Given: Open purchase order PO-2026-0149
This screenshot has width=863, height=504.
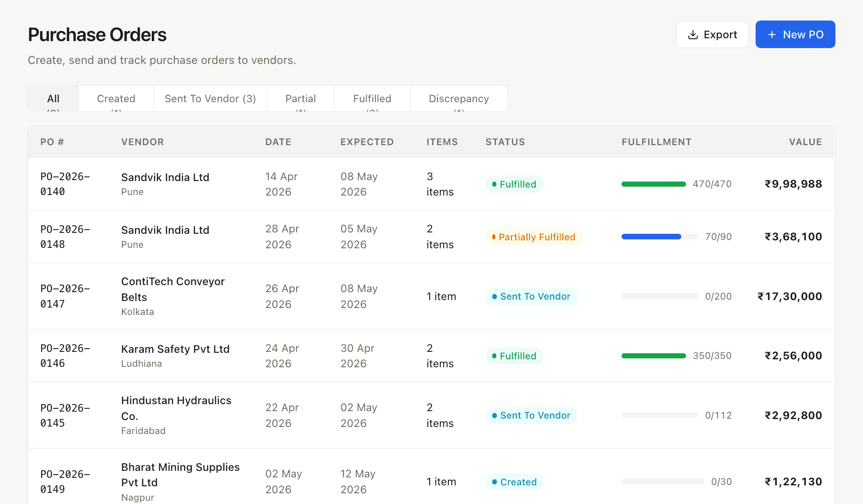Looking at the screenshot, I should tap(65, 482).
